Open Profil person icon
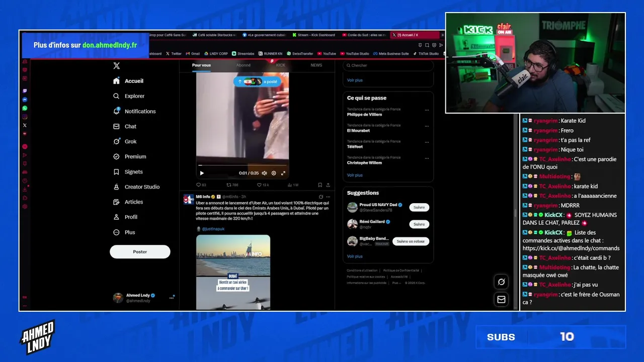Image resolution: width=644 pixels, height=362 pixels. click(x=116, y=217)
